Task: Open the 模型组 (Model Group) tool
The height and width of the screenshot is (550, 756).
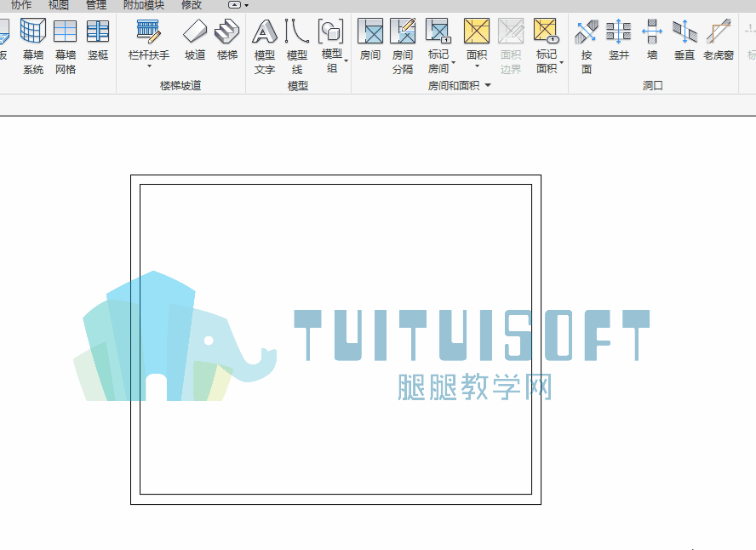Action: click(332, 46)
